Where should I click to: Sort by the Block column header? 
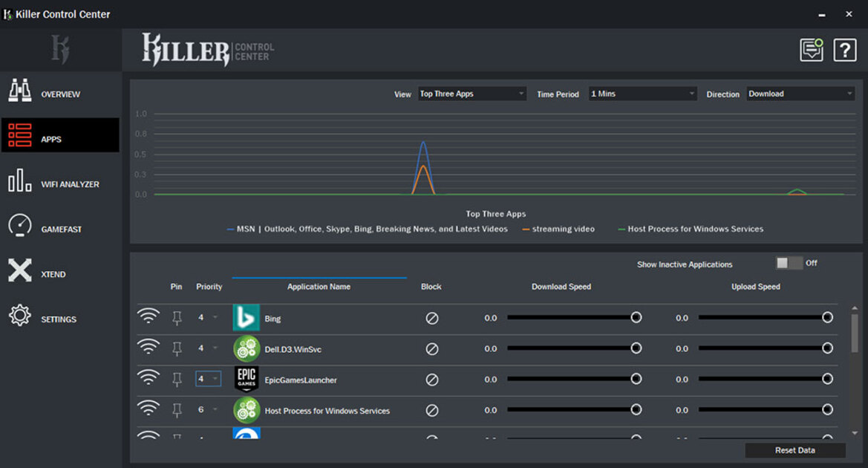431,286
